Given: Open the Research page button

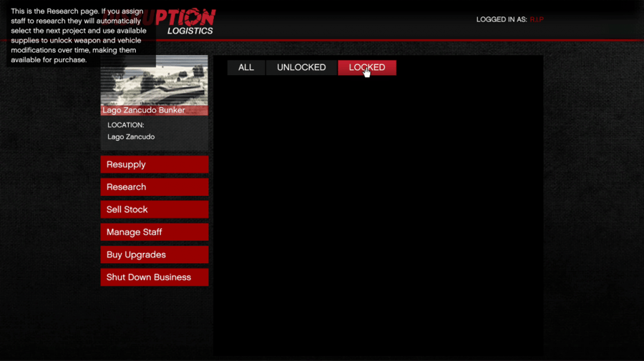Looking at the screenshot, I should (x=155, y=187).
